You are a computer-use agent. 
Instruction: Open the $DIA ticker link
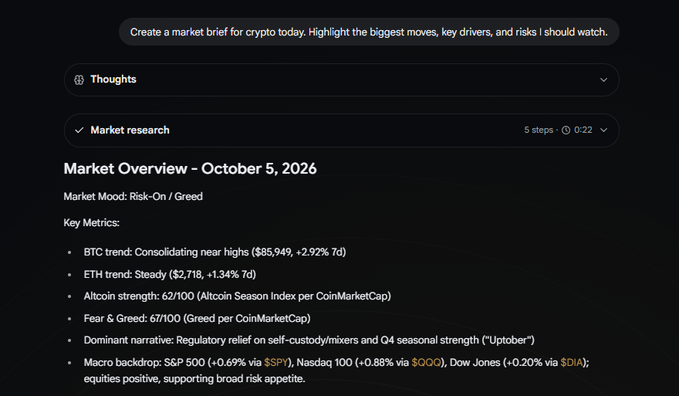(x=571, y=362)
